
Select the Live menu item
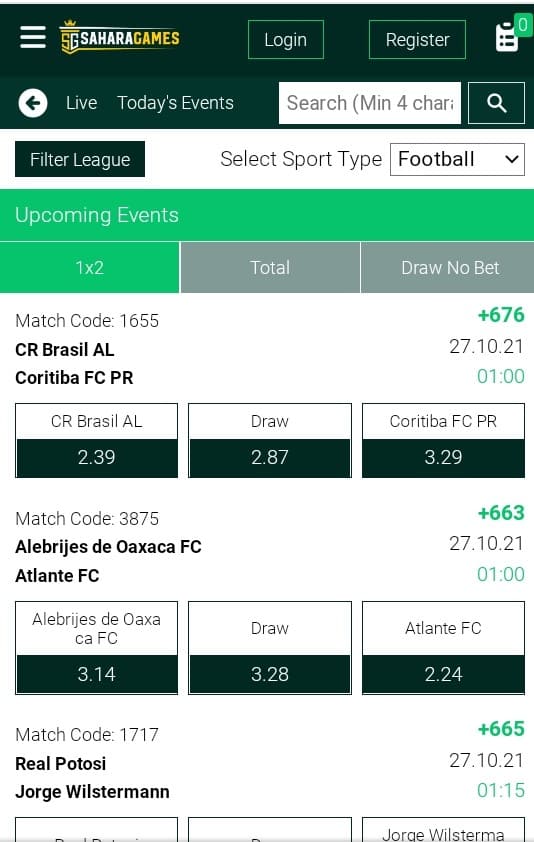pyautogui.click(x=82, y=103)
